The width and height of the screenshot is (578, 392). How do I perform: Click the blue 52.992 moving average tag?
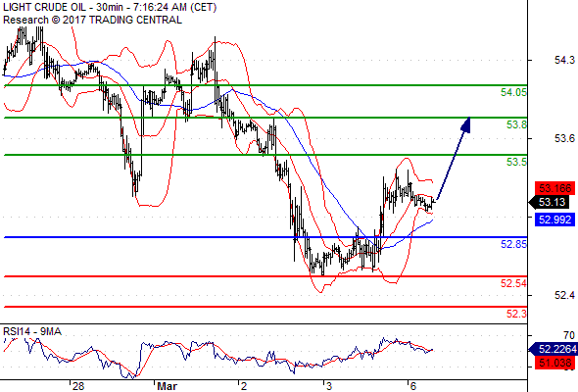coord(555,220)
